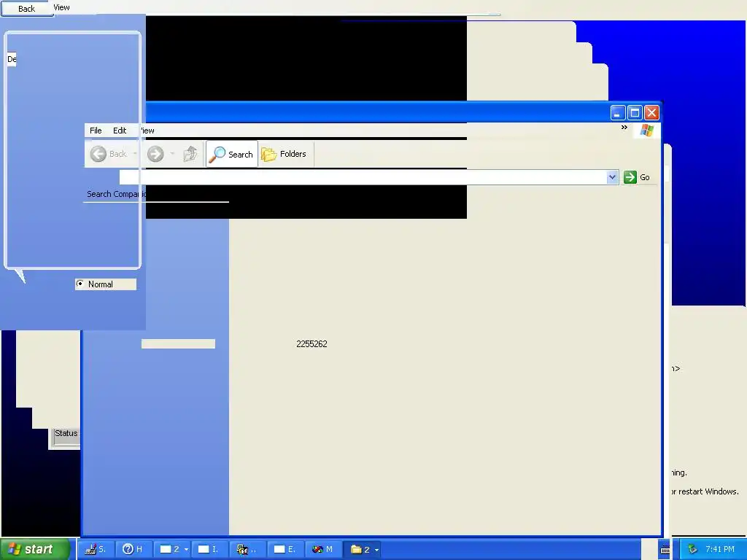The width and height of the screenshot is (747, 560).
Task: Open the taskbar item labeled M
Action: pos(323,549)
